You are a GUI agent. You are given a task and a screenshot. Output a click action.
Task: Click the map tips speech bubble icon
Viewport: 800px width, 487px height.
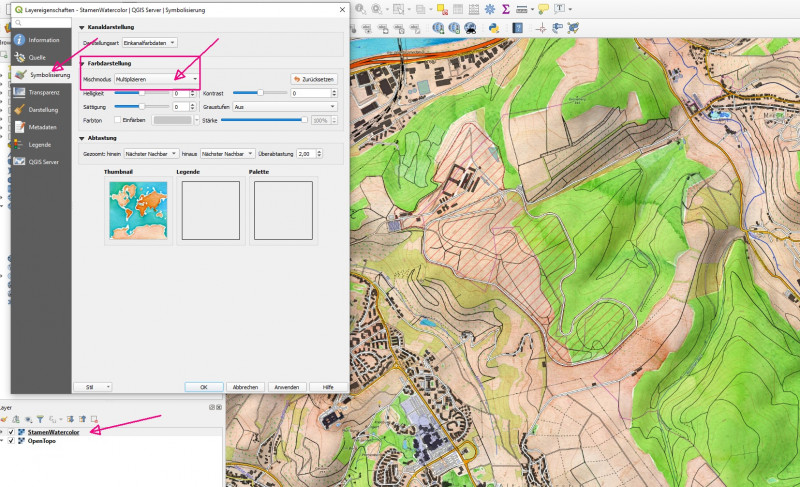click(543, 9)
